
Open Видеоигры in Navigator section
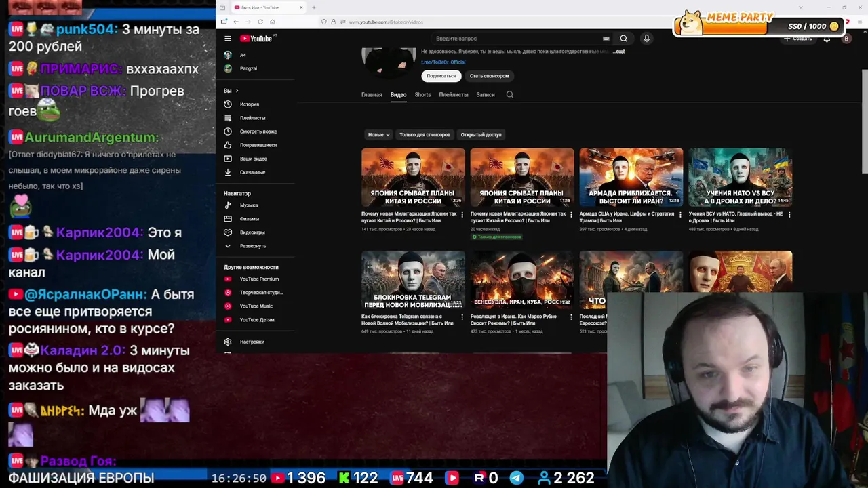click(251, 232)
